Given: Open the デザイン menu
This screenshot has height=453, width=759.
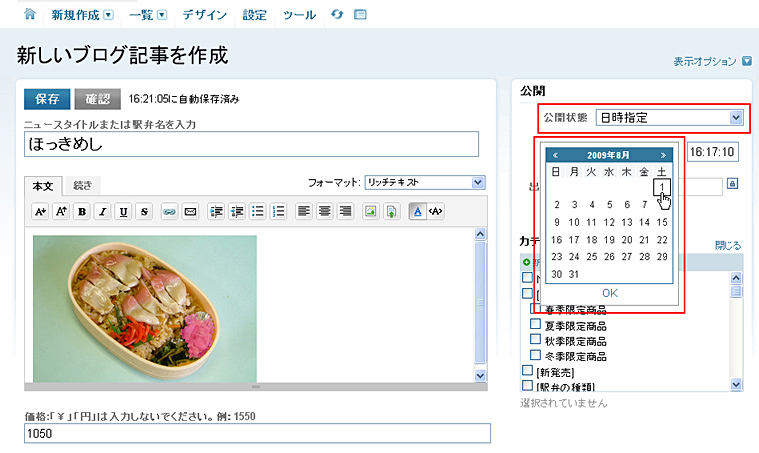Looking at the screenshot, I should [x=203, y=15].
